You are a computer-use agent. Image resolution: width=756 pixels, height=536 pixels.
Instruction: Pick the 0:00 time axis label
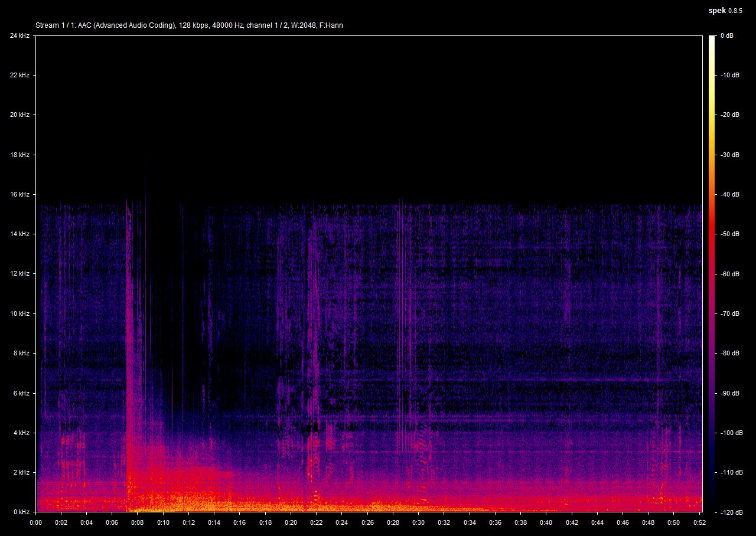click(35, 522)
